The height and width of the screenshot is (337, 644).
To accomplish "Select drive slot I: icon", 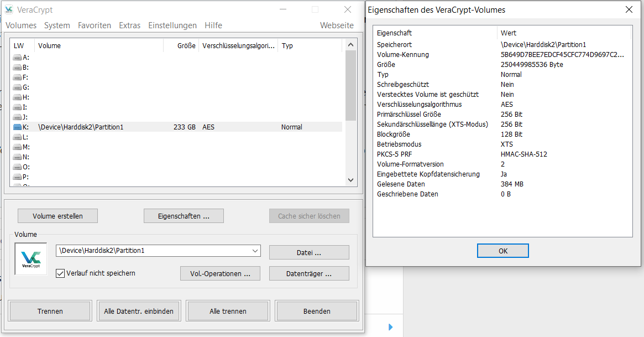I will pos(17,107).
